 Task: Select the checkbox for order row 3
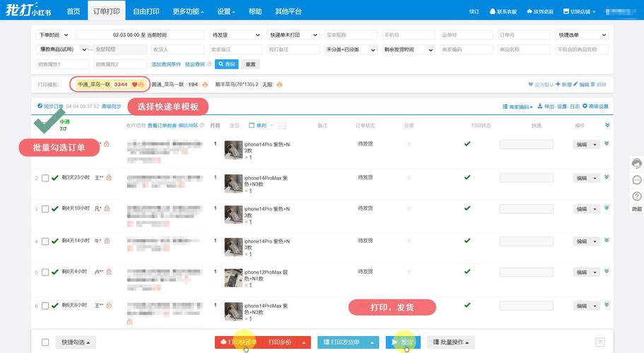[45, 209]
